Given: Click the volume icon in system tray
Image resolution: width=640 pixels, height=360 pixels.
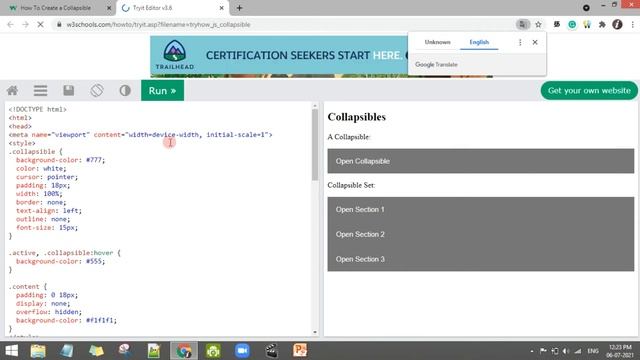Looking at the screenshot, I should point(566,351).
